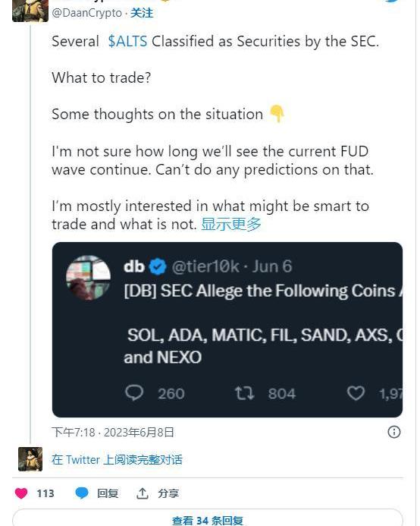Click the @tier10k handle in quoted tweet
Screen dimensions: 420x526
[x=205, y=266]
